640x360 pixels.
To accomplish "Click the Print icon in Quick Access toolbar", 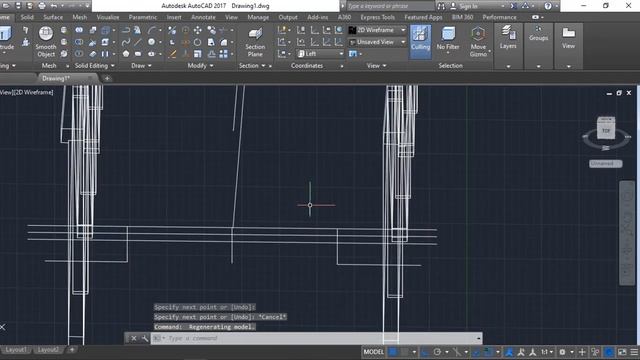I will coord(42,6).
